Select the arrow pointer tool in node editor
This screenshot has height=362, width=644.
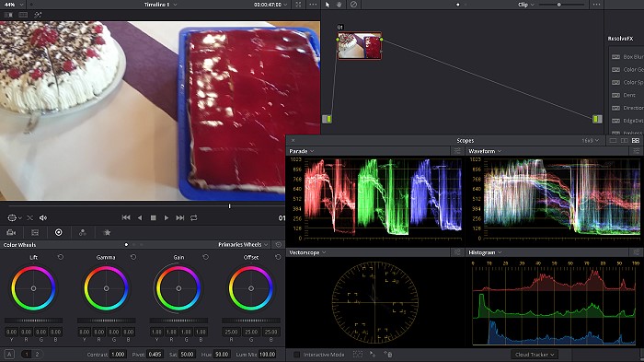(x=328, y=5)
